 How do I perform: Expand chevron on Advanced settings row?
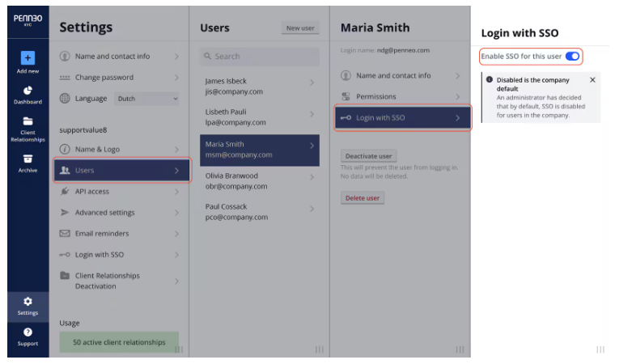click(176, 213)
